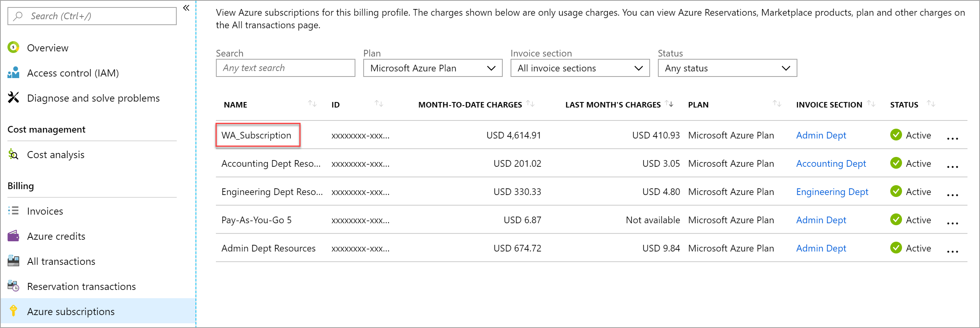Sort by MONTH-TO-DATE CHARGES column

coord(530,104)
